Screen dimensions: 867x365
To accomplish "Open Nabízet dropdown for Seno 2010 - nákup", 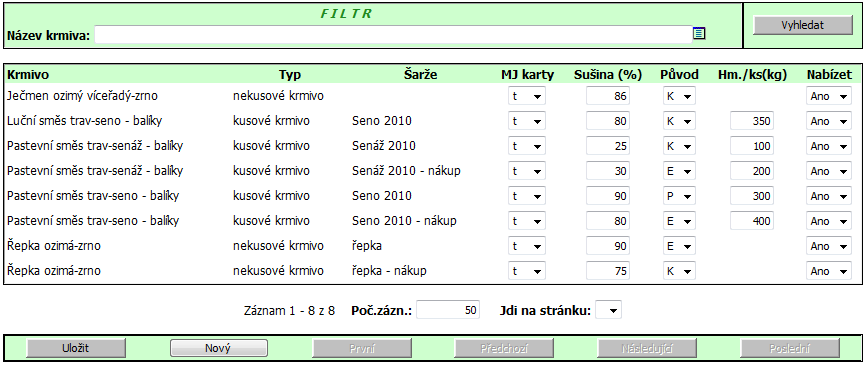I will (829, 221).
